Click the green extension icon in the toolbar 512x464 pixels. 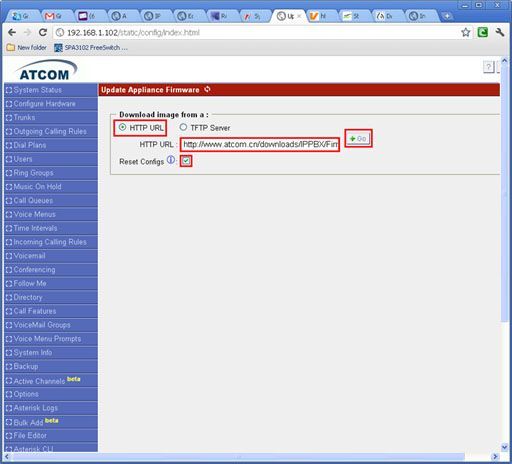pos(483,32)
